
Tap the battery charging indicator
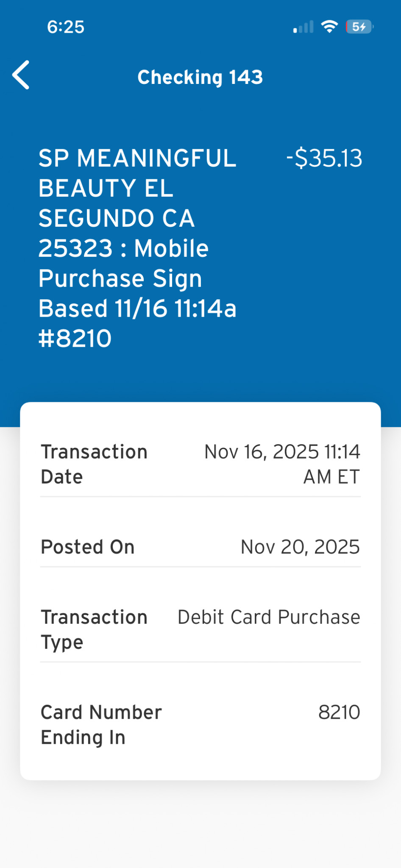pyautogui.click(x=359, y=27)
